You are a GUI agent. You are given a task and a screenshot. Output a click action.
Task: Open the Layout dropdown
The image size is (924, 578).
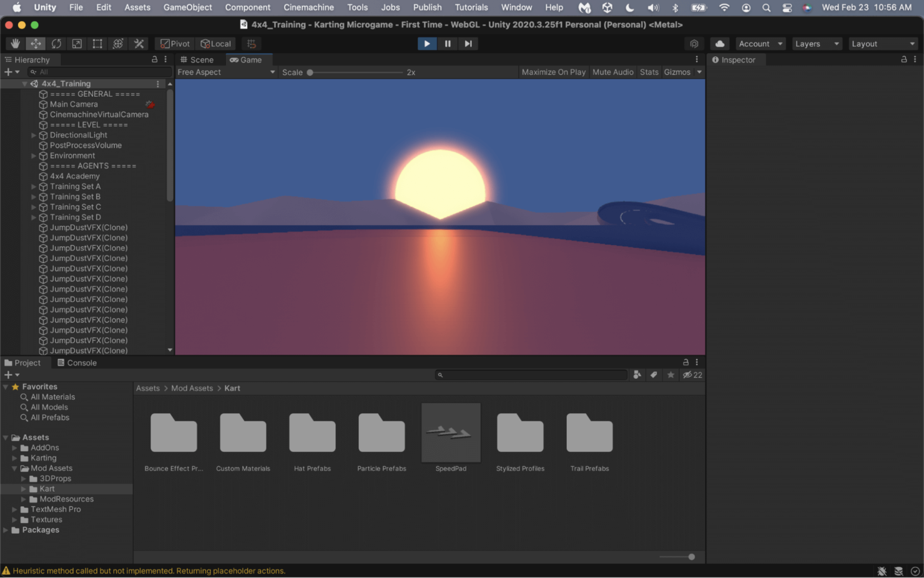(883, 43)
